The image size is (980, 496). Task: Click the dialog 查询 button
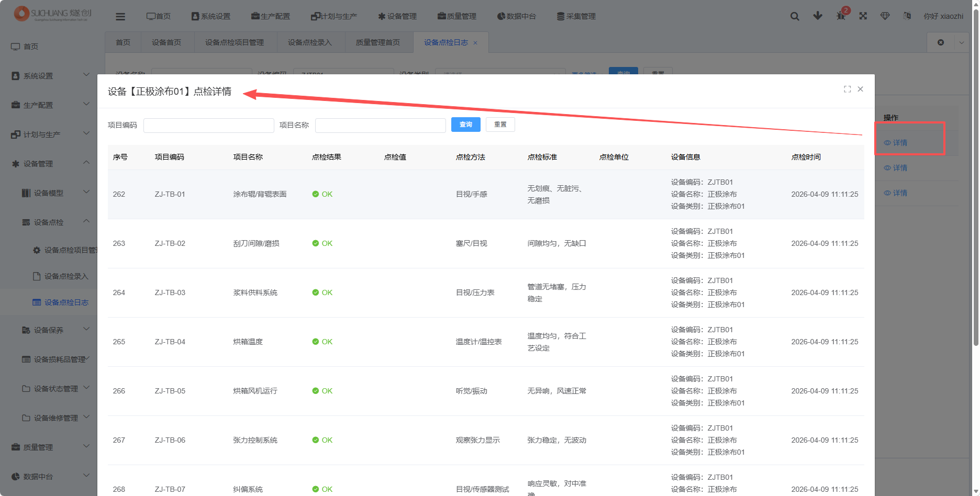click(466, 125)
